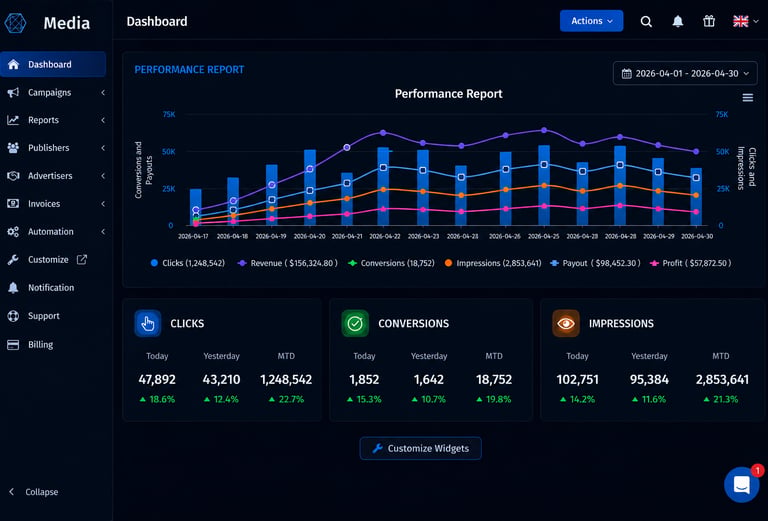The height and width of the screenshot is (521, 768).
Task: Click the Impressions eye icon
Action: (566, 323)
